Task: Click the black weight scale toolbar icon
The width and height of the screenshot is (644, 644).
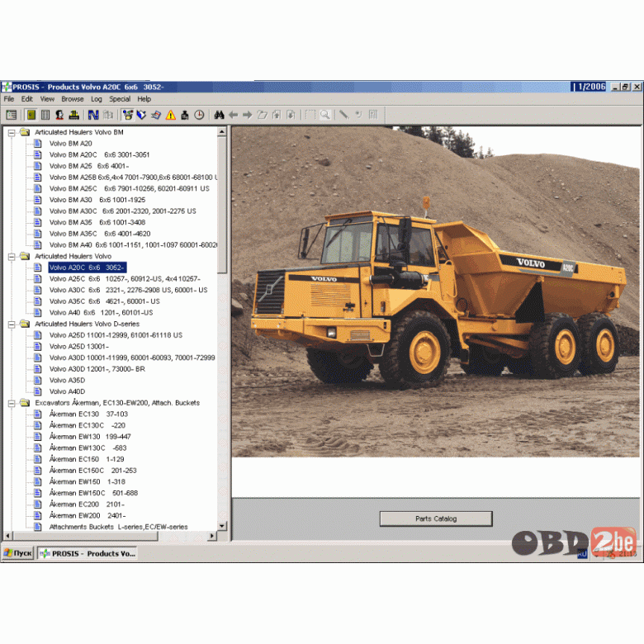Action: pyautogui.click(x=185, y=115)
